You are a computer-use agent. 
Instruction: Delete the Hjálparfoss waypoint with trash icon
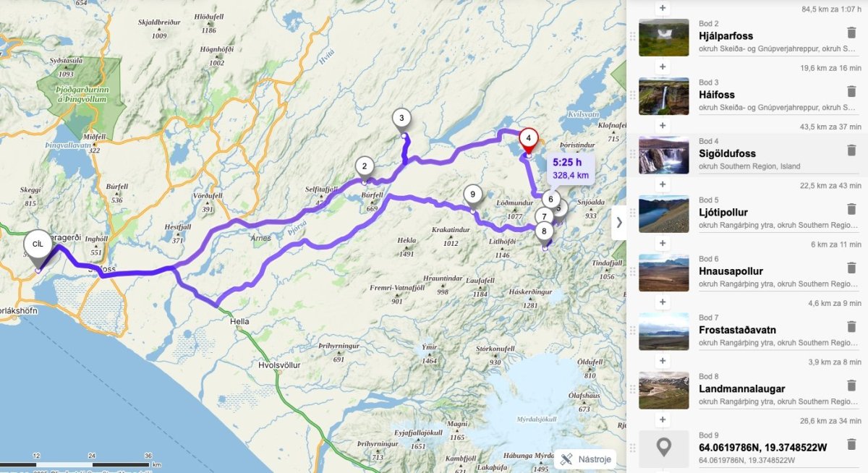pos(851,33)
